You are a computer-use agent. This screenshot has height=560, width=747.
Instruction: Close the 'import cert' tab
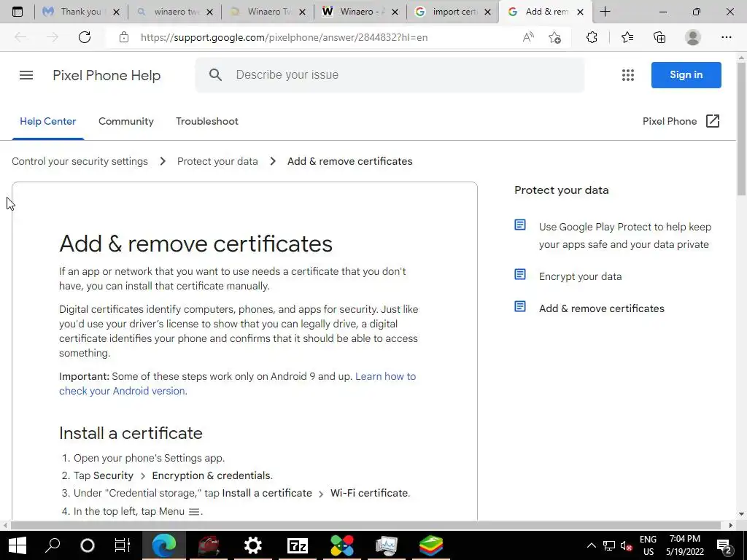[x=487, y=12]
